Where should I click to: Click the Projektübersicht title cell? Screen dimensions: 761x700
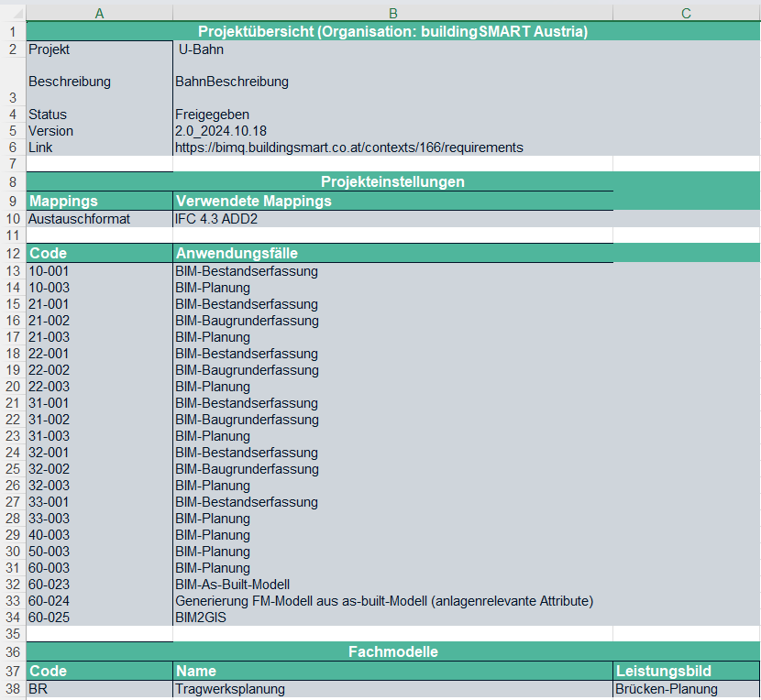(x=392, y=30)
